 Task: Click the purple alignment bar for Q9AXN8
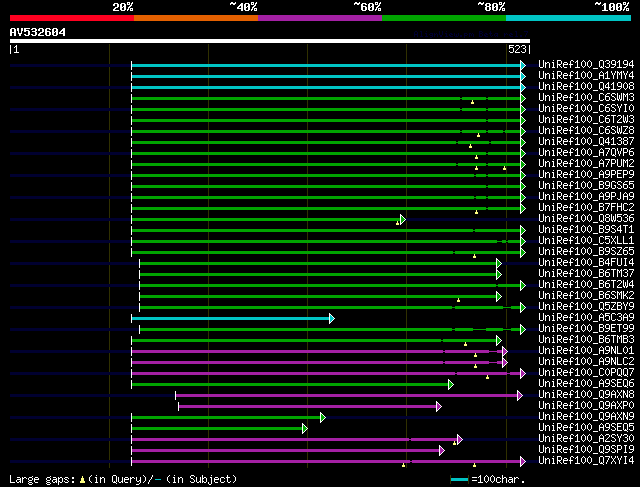[x=347, y=395]
